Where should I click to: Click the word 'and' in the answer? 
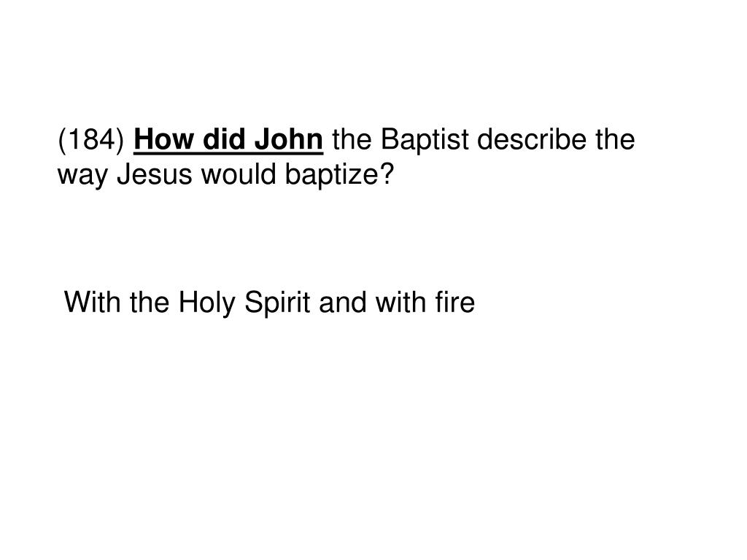point(343,302)
